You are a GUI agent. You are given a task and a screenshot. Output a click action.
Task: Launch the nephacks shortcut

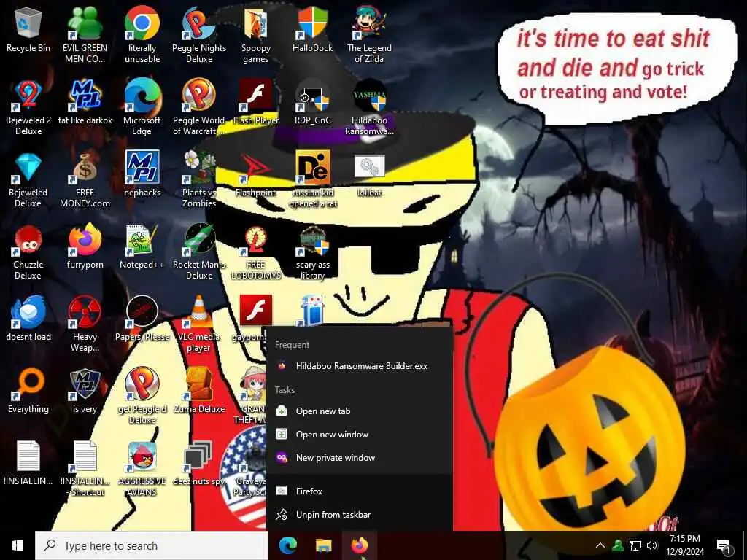click(142, 174)
